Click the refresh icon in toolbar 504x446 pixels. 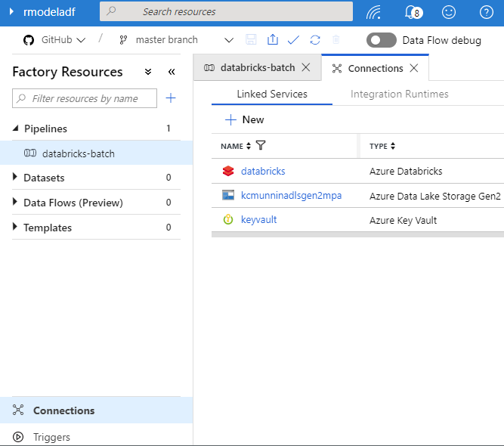[315, 40]
